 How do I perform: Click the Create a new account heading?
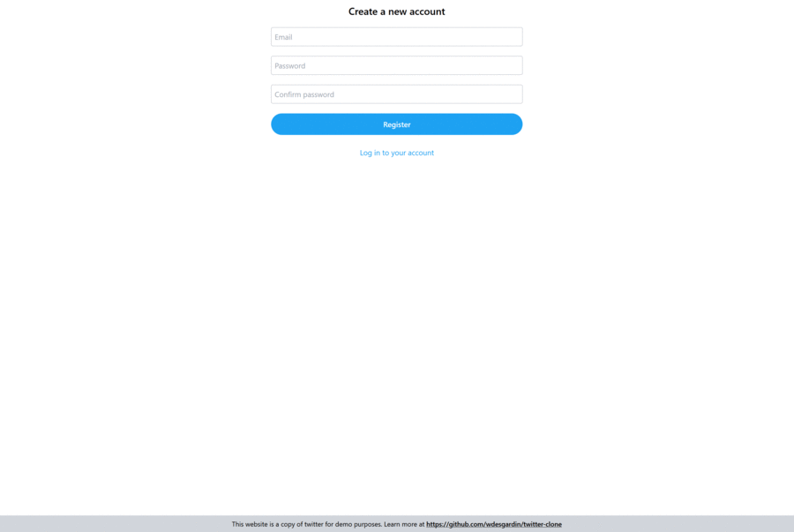click(396, 11)
